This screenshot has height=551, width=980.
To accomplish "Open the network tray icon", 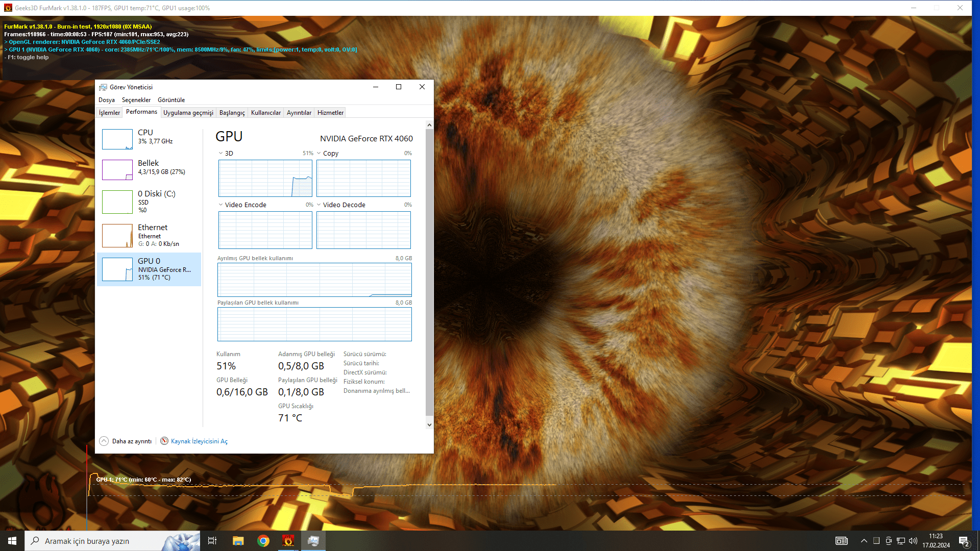I will [901, 541].
